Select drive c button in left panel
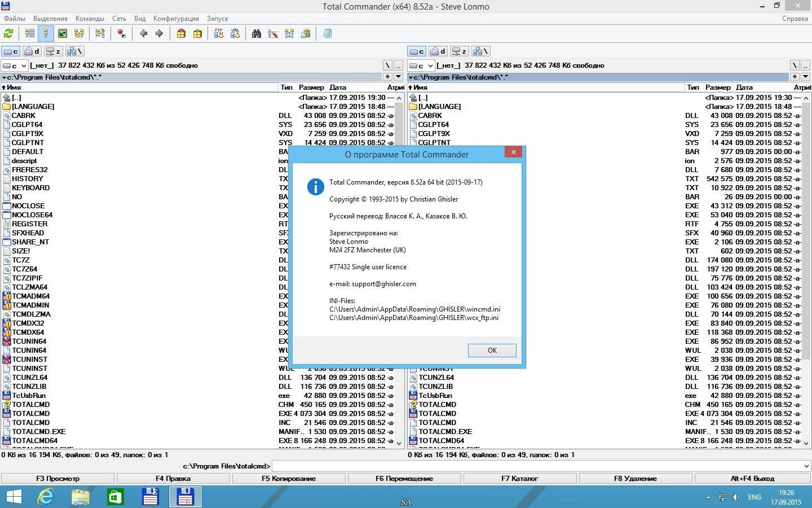This screenshot has width=812, height=508. tap(11, 51)
